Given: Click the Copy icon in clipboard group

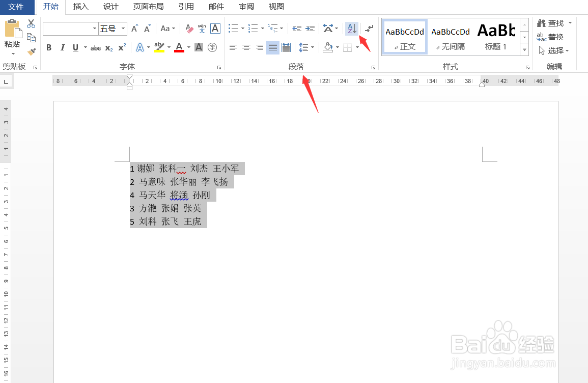Looking at the screenshot, I should (31, 38).
